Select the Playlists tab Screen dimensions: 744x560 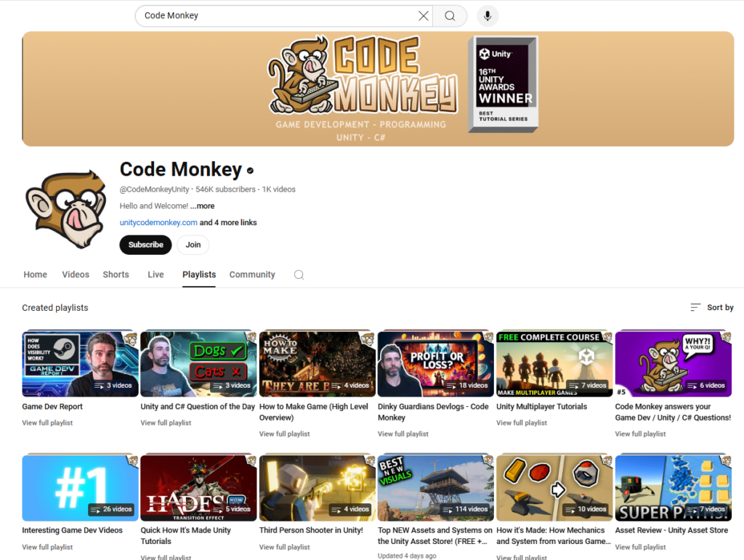(x=199, y=275)
